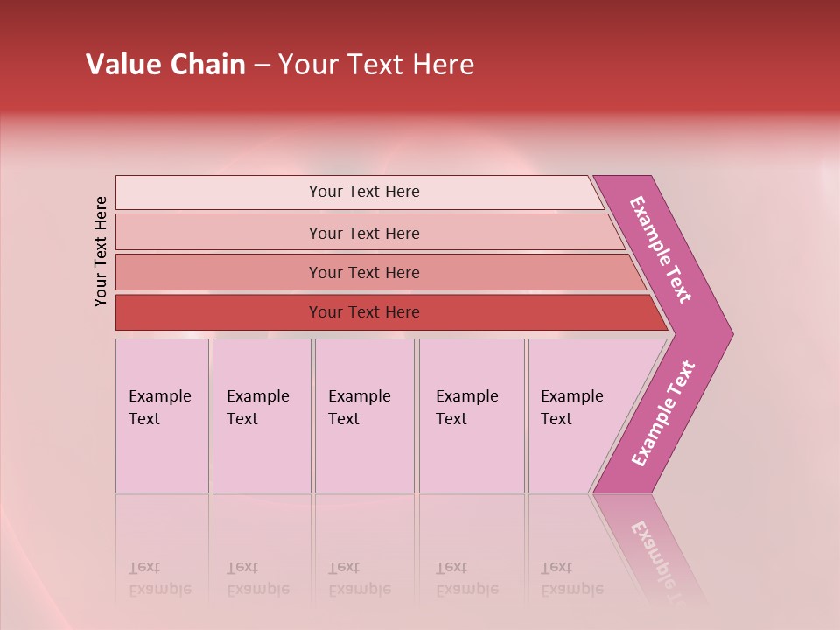840x630 pixels.
Task: Click the mirrored reflection text under the fourth box
Action: tap(466, 579)
